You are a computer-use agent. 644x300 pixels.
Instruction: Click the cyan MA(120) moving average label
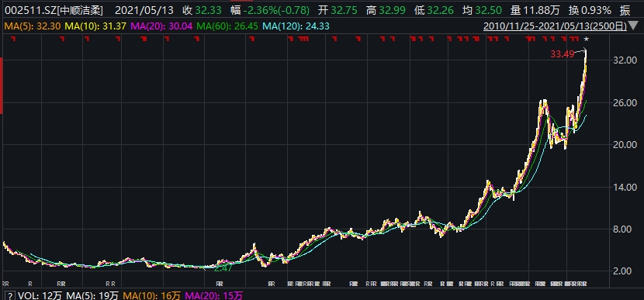pyautogui.click(x=296, y=27)
